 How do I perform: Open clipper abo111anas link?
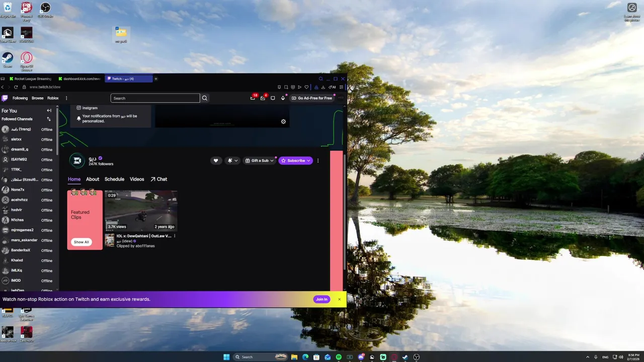click(x=145, y=246)
